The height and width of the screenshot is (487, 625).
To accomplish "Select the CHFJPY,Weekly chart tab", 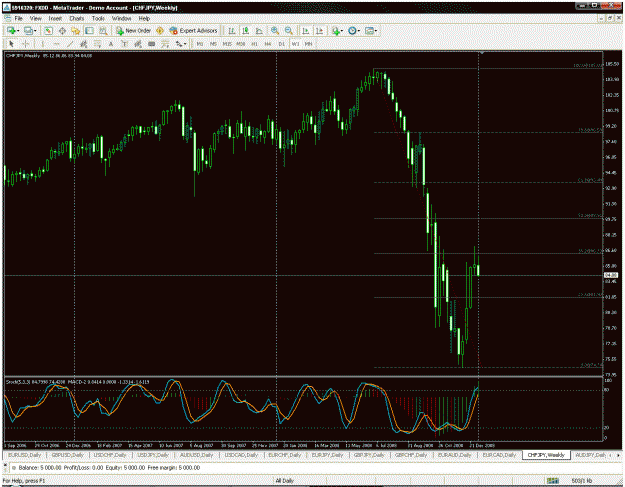I will 546,455.
